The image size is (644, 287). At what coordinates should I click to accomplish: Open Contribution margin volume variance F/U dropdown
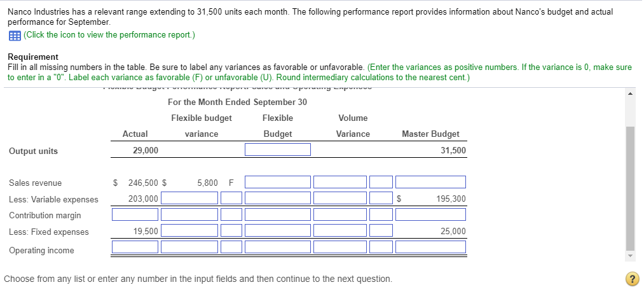[381, 214]
